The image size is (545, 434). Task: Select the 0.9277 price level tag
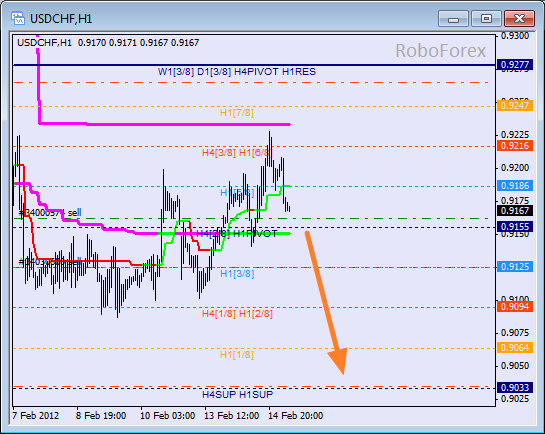coord(514,65)
